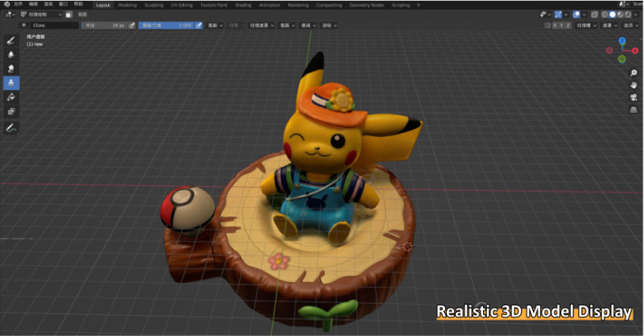Screen dimensions: 644x336
Task: Click the scene selector icon at top right
Action: [x=622, y=4]
